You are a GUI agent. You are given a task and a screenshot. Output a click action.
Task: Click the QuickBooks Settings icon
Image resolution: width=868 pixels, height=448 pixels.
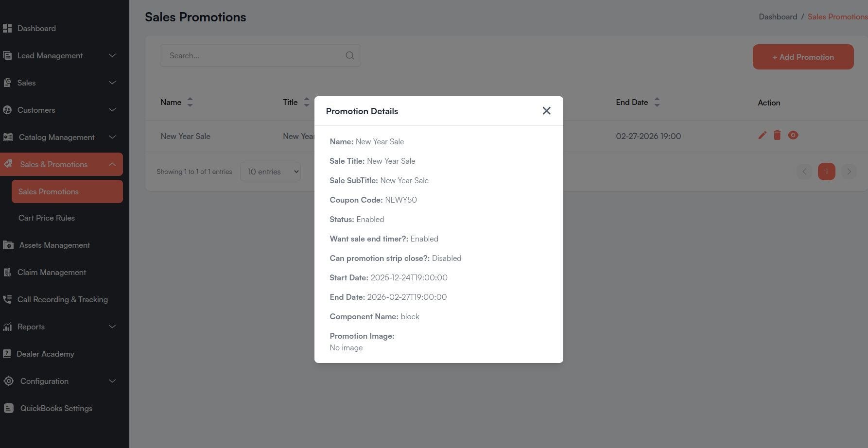[9, 408]
